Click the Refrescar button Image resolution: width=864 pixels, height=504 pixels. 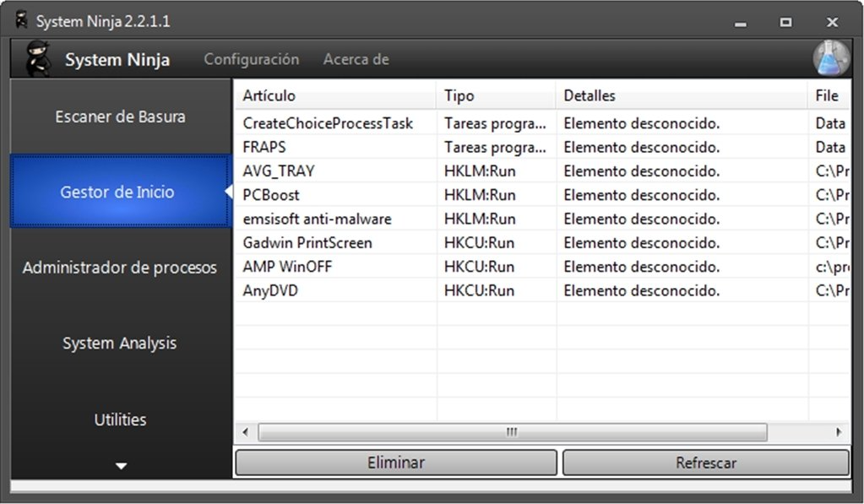pyautogui.click(x=706, y=462)
